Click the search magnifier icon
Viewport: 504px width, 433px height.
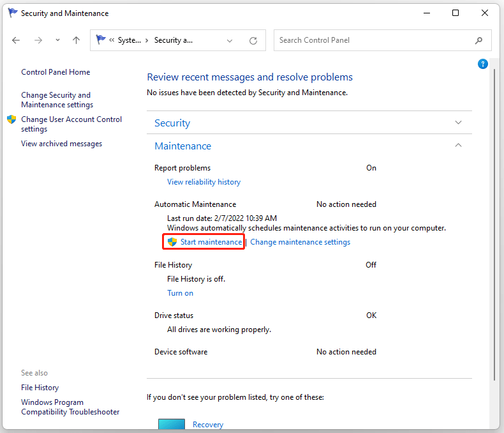478,40
